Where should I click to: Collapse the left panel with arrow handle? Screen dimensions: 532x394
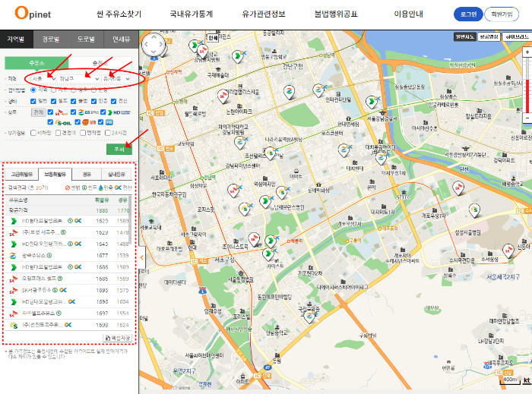coord(142,258)
